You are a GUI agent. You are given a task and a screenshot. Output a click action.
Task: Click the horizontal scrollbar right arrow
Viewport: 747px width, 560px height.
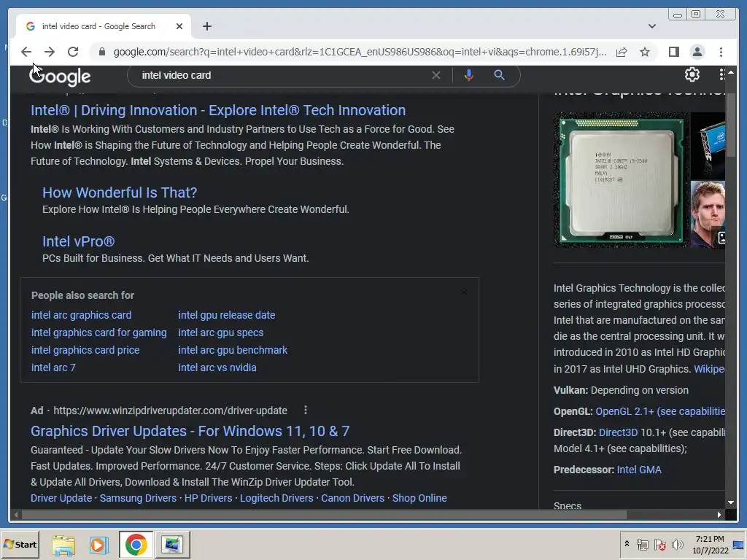tap(719, 515)
